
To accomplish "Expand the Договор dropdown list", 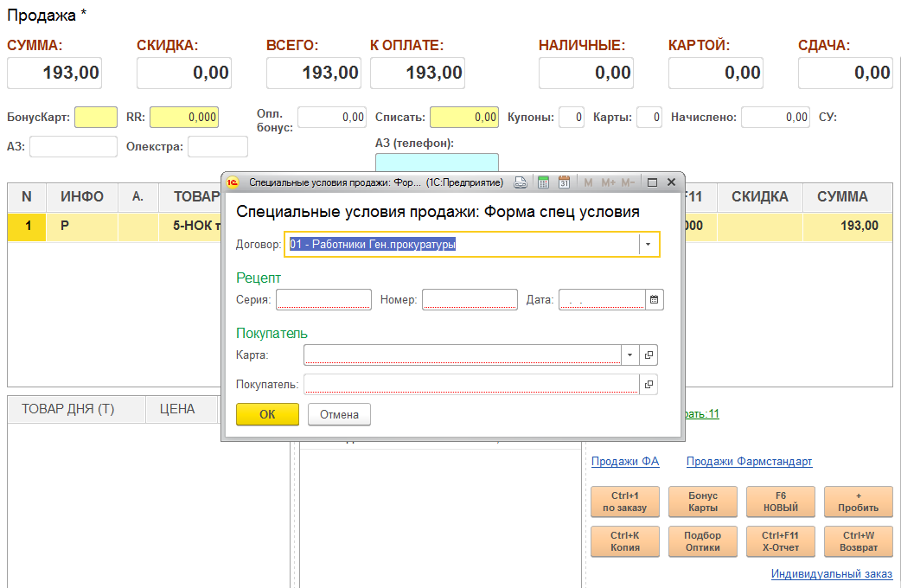I will (649, 245).
